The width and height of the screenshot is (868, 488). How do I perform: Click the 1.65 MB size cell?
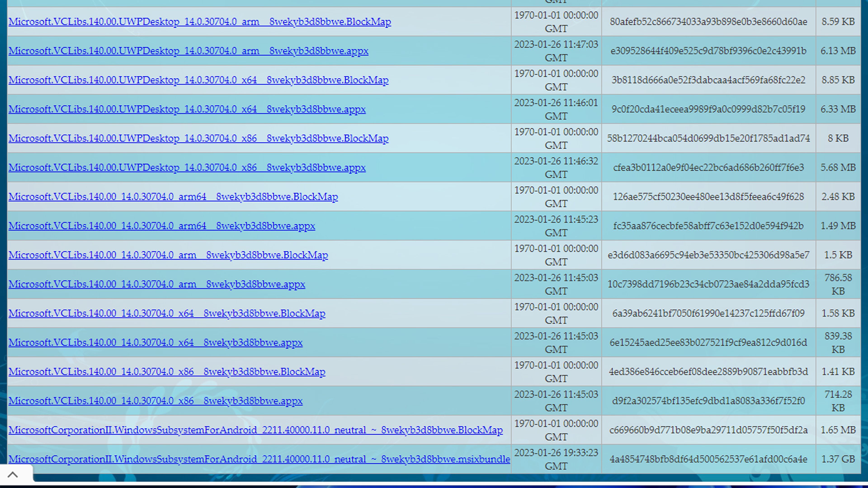[x=838, y=430]
